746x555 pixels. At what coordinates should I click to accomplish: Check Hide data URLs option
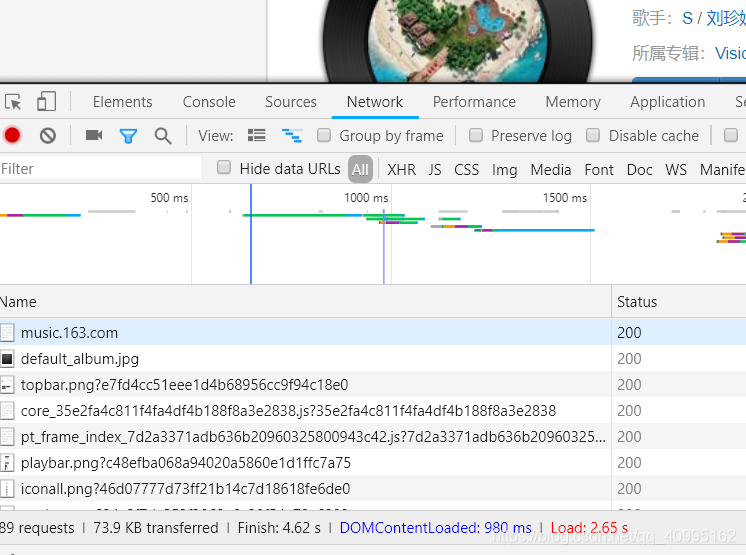click(224, 167)
